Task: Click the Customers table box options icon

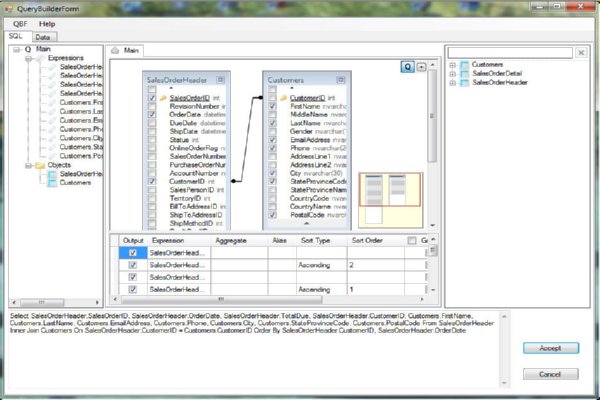Action: click(341, 80)
